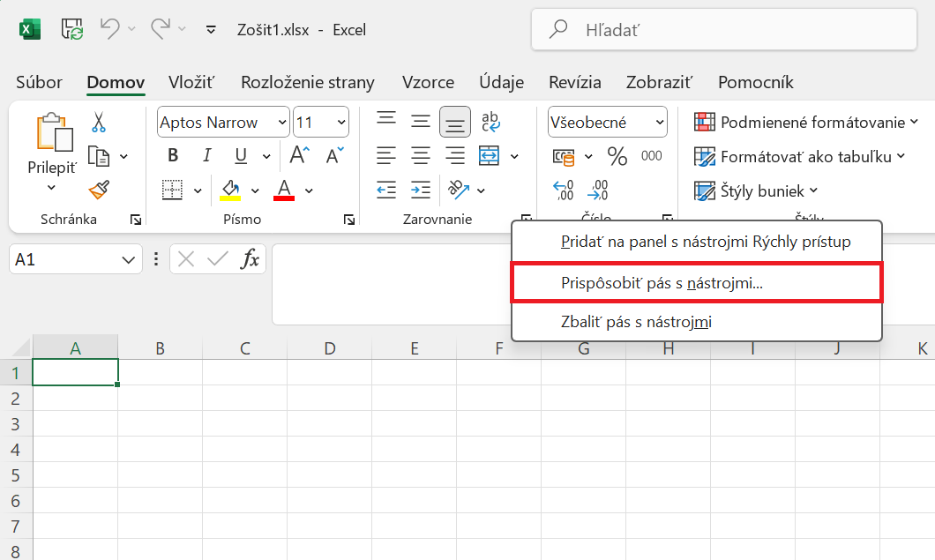Switch to the Vzorce tab

(428, 82)
